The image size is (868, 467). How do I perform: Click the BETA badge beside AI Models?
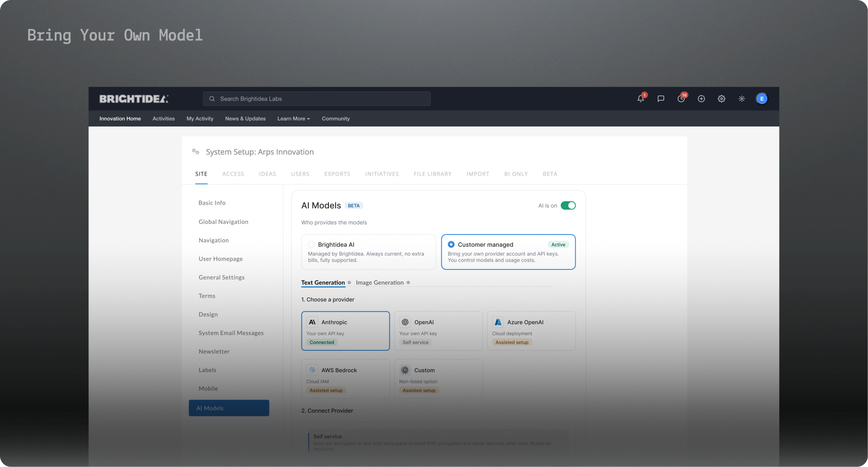point(354,206)
